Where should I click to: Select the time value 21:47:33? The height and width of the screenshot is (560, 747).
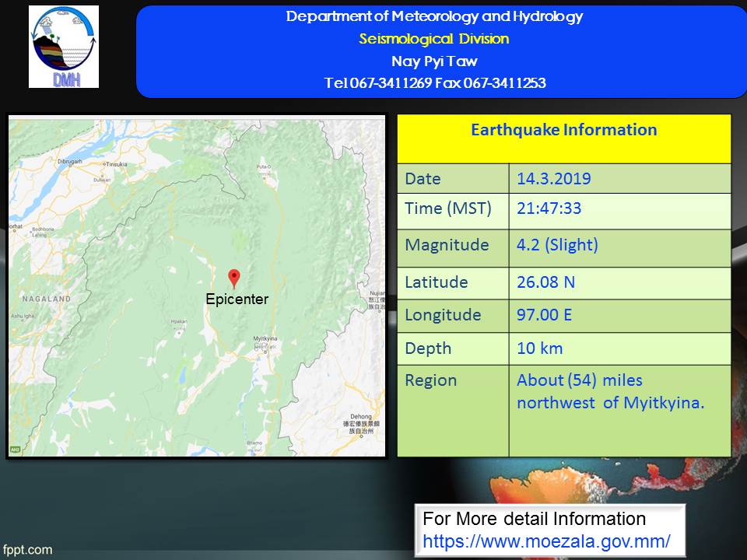(549, 208)
